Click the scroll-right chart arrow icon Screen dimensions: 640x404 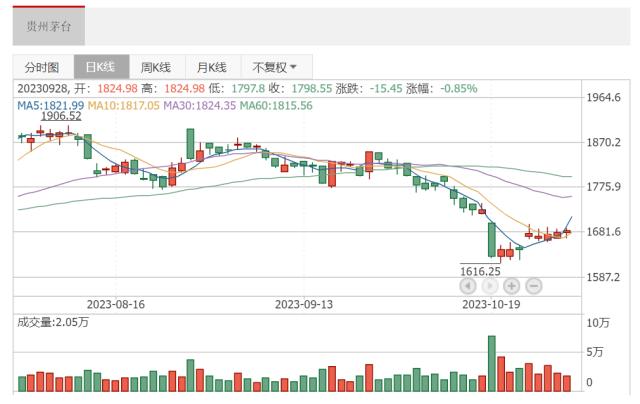point(490,286)
